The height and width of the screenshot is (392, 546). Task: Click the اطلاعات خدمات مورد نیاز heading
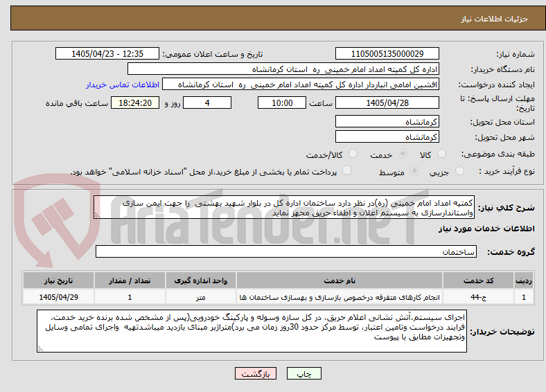click(486, 229)
